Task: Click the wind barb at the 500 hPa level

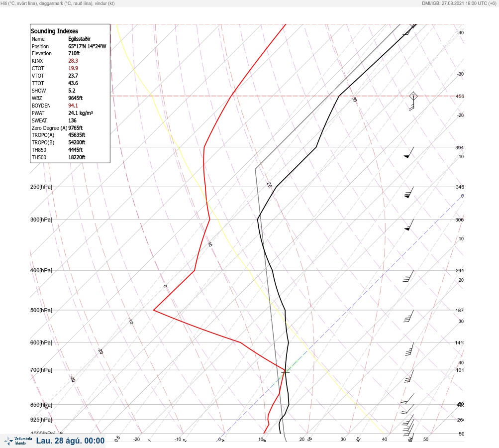Action: click(x=408, y=316)
